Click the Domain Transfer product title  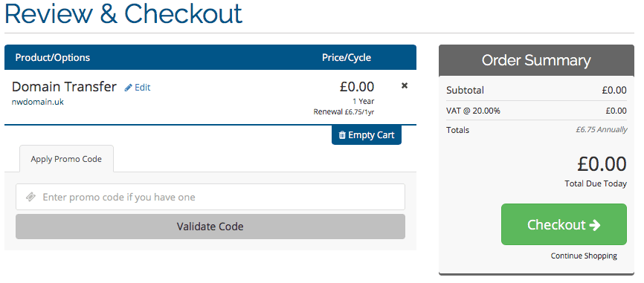tap(64, 87)
